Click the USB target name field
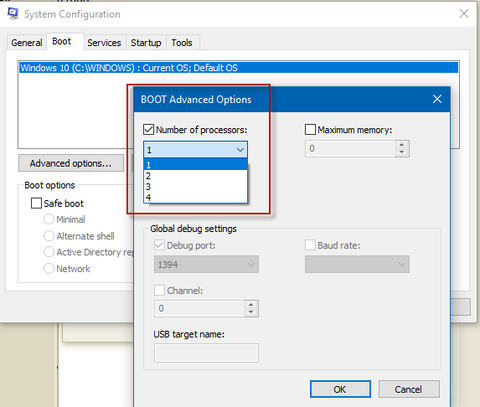Screen dimensions: 480x407 coord(206,353)
